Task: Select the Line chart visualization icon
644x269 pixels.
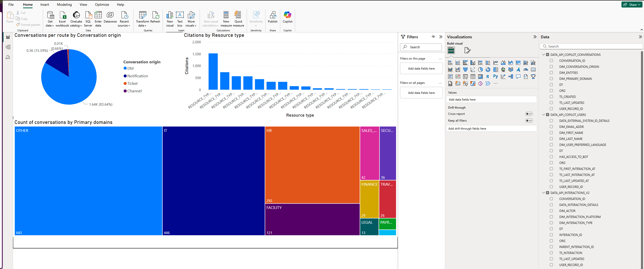Action: [x=495, y=63]
